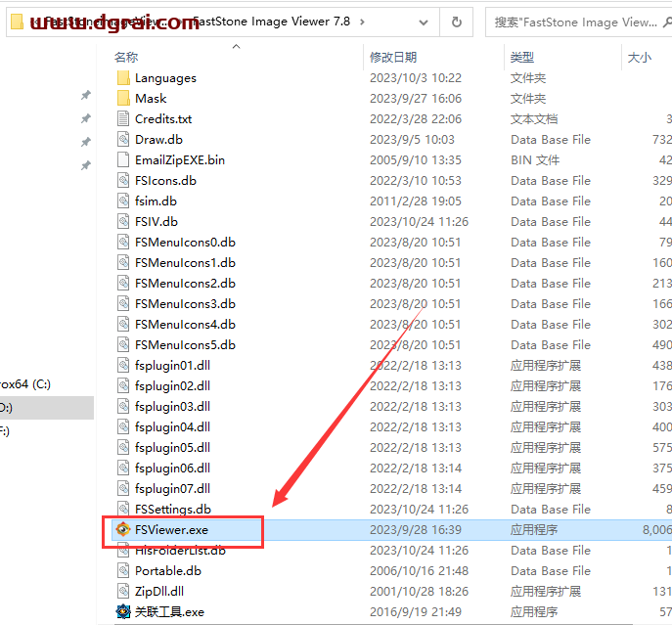This screenshot has width=672, height=625.
Task: Click the date 2023/9/28 16:39
Action: pos(416,530)
